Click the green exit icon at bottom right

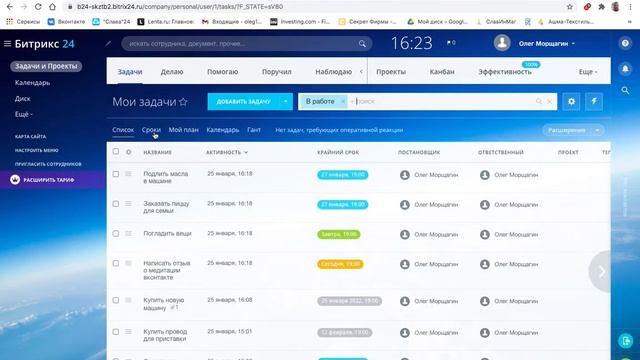[625, 340]
